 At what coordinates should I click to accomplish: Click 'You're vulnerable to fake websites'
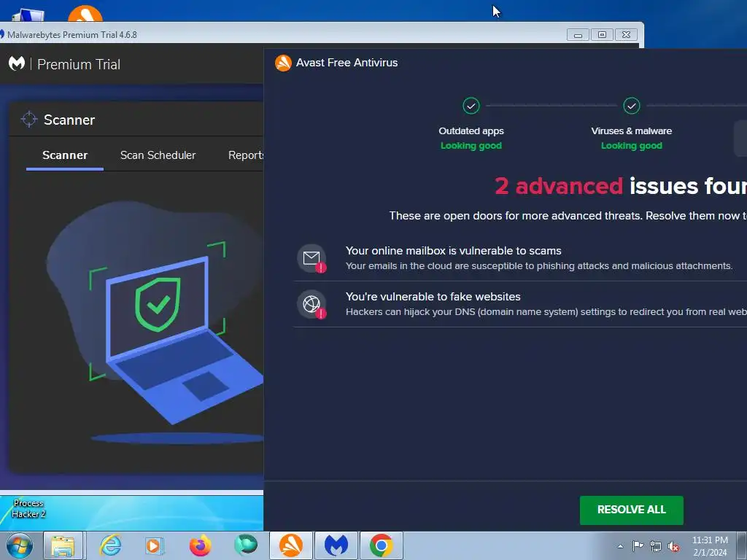tap(433, 297)
